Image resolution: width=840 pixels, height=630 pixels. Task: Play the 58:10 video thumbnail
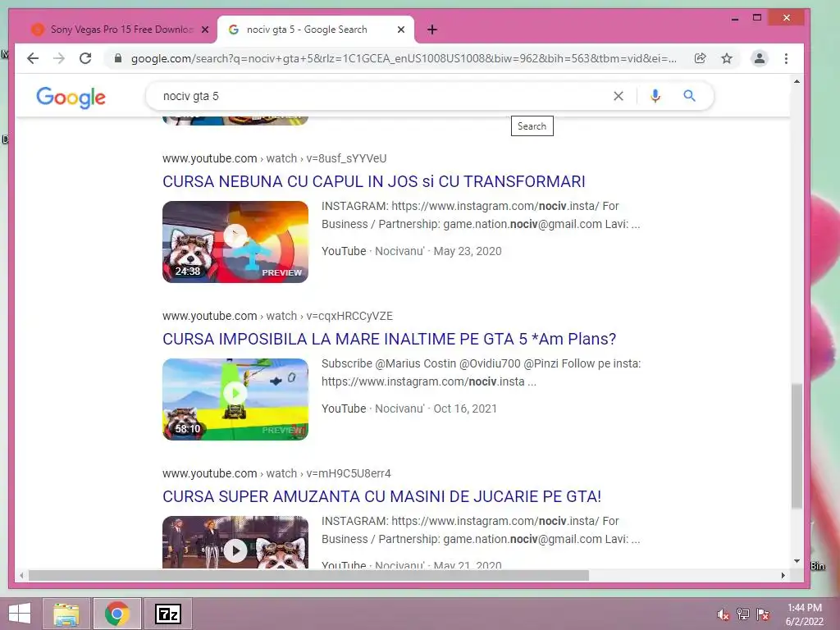[235, 399]
